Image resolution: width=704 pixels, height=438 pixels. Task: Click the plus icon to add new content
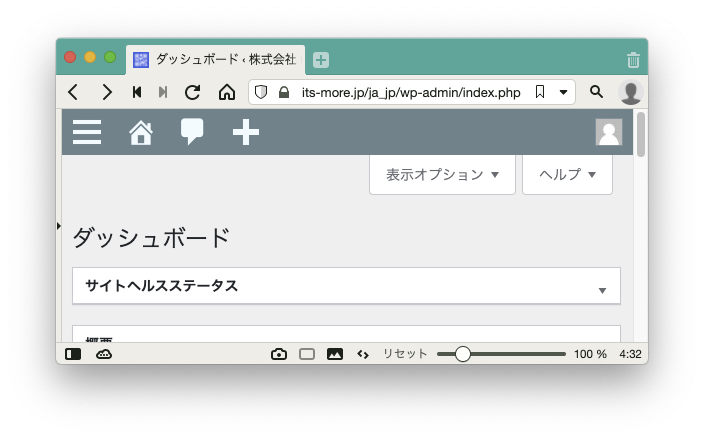pos(245,132)
